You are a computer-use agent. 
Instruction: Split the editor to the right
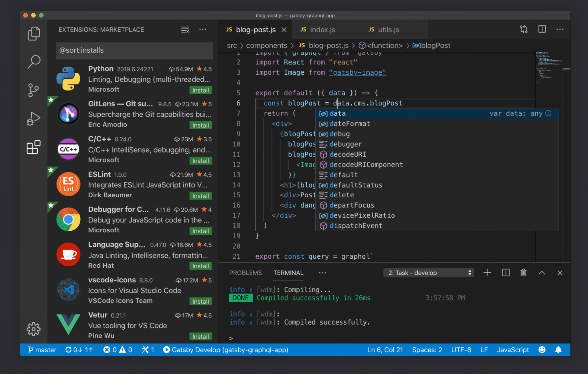[542, 29]
